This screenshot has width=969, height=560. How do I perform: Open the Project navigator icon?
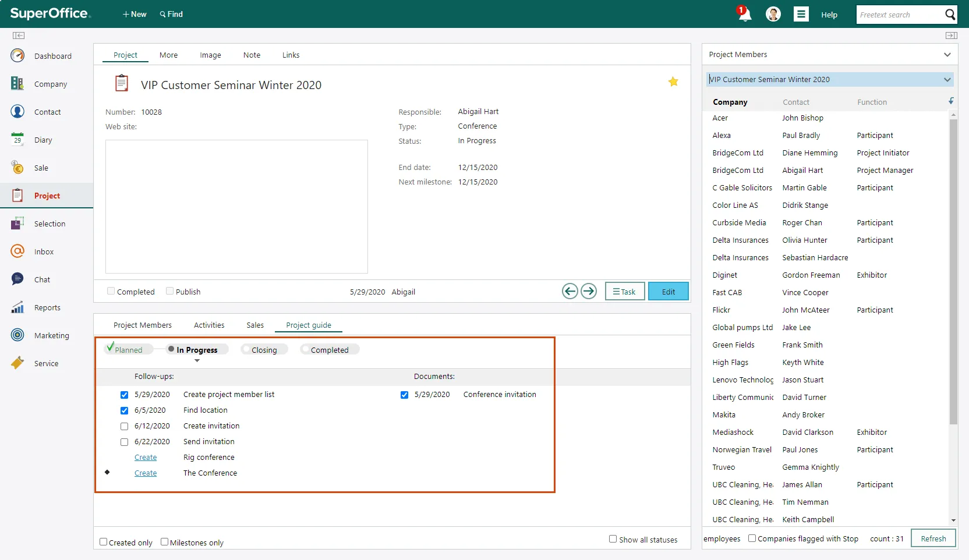(17, 196)
